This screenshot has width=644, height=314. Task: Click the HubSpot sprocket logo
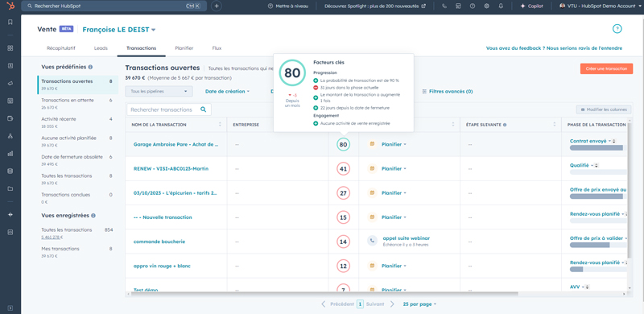click(10, 6)
